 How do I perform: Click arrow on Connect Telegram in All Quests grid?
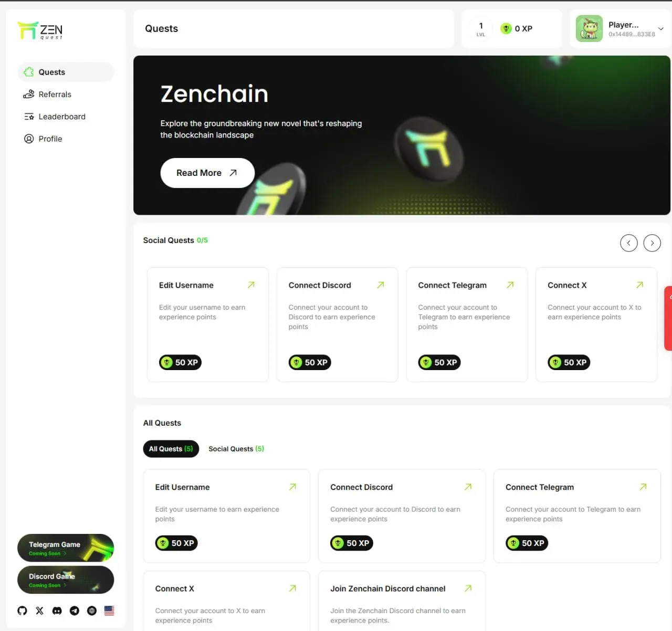(643, 487)
